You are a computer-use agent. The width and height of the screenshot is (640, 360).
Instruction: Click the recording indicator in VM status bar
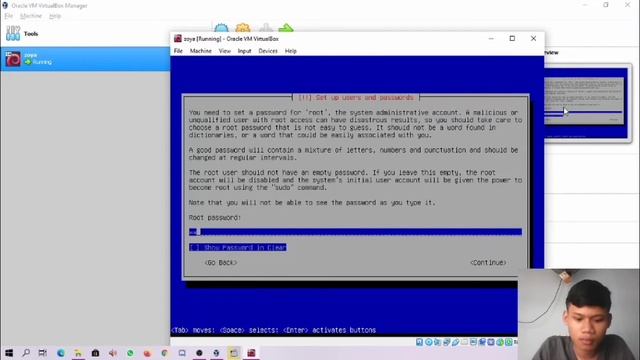[x=482, y=342]
